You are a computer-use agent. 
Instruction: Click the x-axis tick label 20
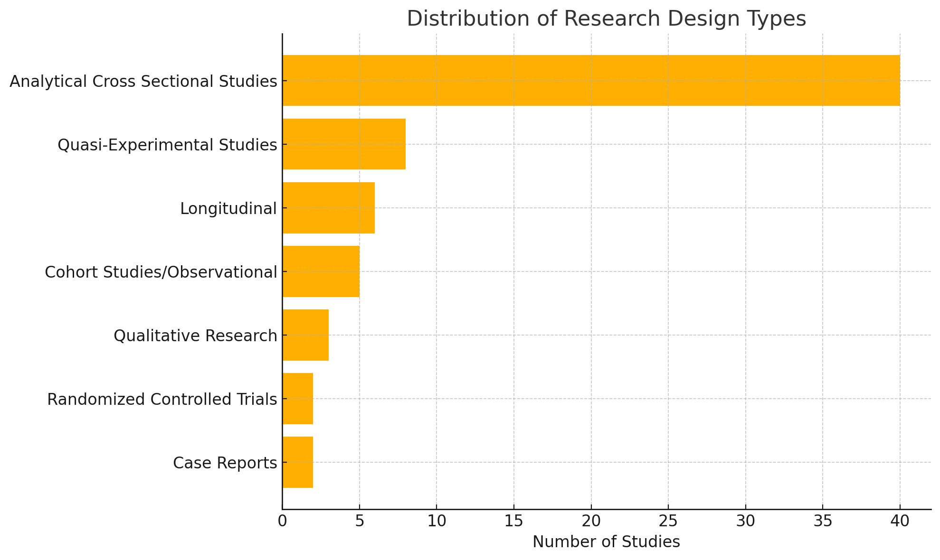tap(591, 521)
